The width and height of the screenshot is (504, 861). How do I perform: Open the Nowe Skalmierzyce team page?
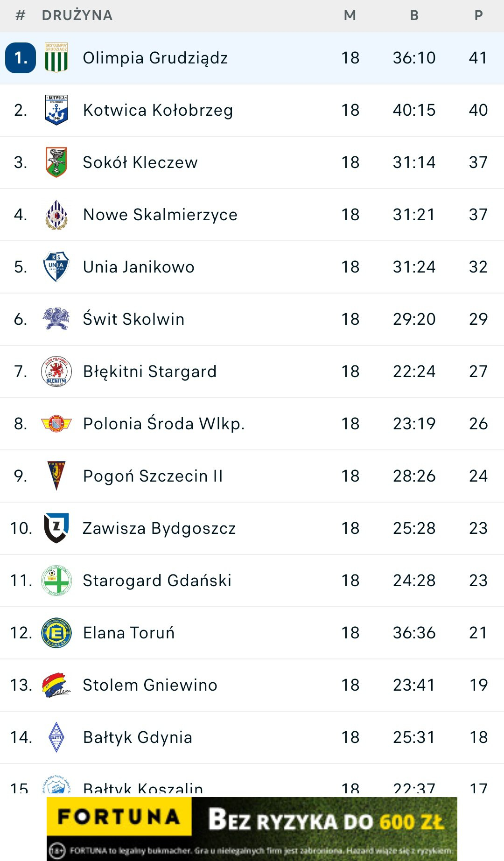click(x=160, y=215)
